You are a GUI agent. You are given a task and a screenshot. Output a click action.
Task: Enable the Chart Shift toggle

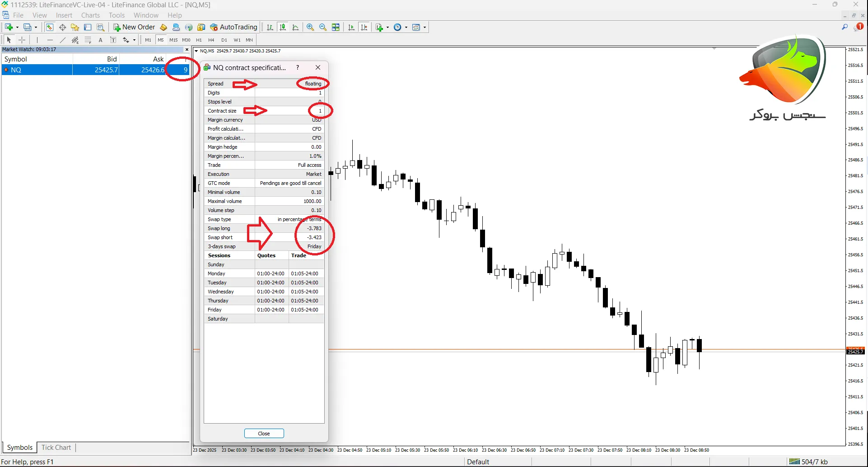click(364, 27)
